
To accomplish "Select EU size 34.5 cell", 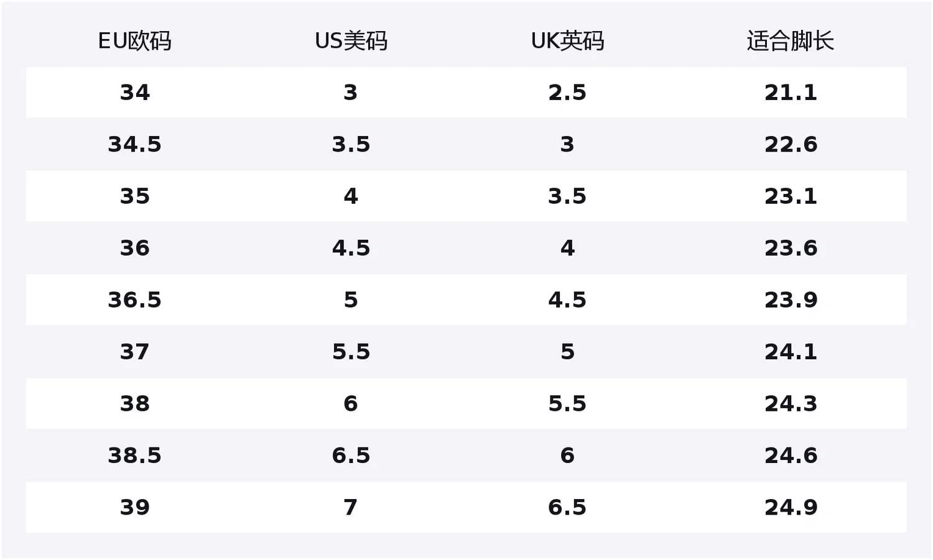I will [x=134, y=144].
